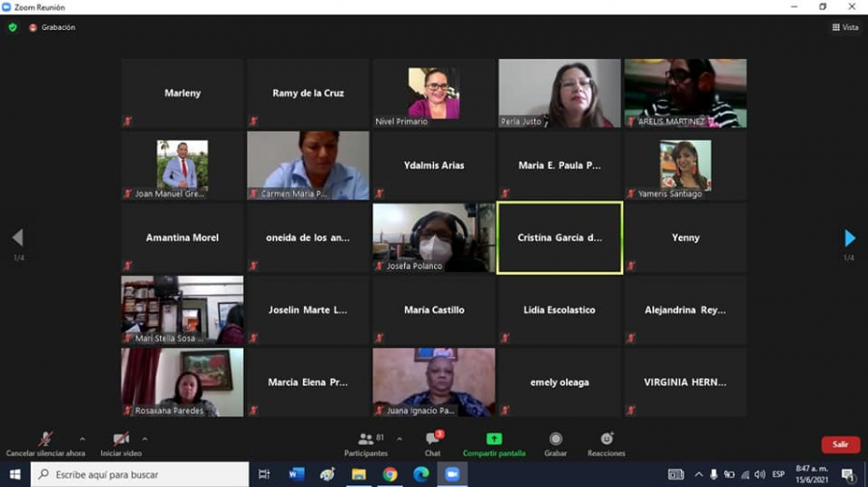Click the Windows search box
Viewport: 868px width, 487px height.
[140, 474]
